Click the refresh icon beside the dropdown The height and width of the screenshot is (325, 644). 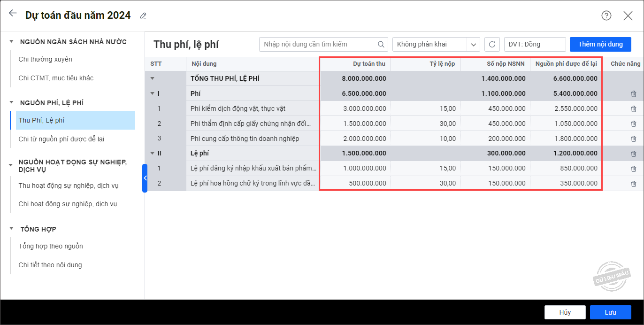[x=492, y=45]
